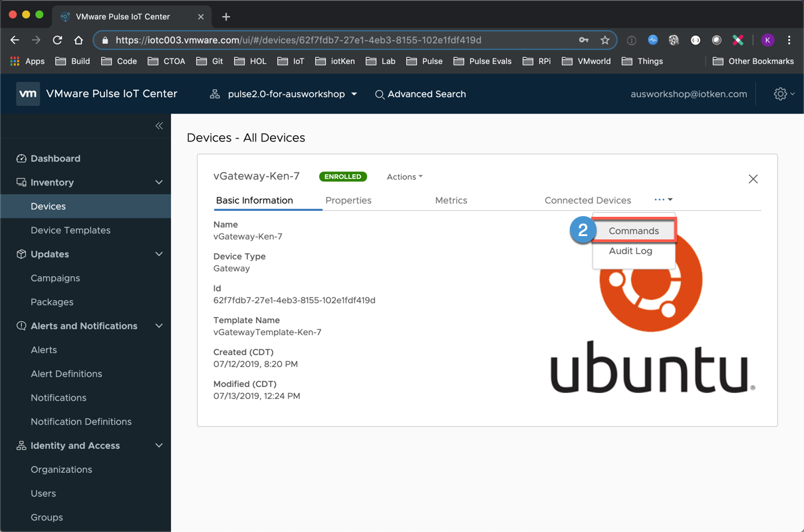This screenshot has width=804, height=532.
Task: Open the Apps grid shortcut
Action: [27, 61]
